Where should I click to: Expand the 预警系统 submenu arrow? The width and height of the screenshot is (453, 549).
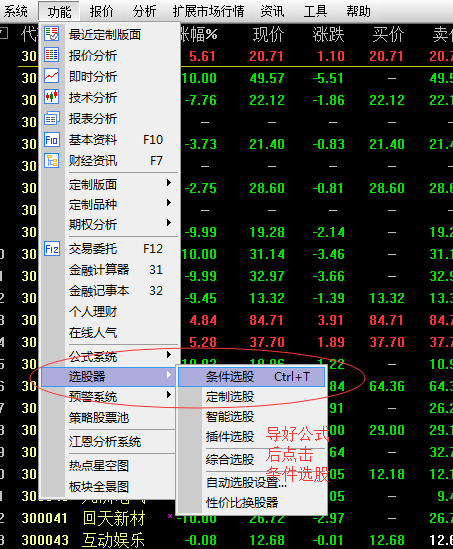(x=169, y=395)
